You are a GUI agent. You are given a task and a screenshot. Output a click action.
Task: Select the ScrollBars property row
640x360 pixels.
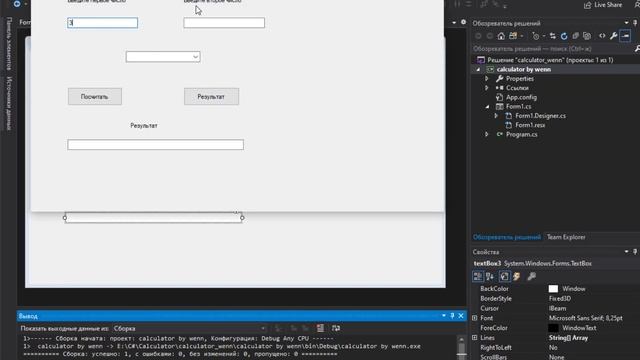[x=556, y=357]
